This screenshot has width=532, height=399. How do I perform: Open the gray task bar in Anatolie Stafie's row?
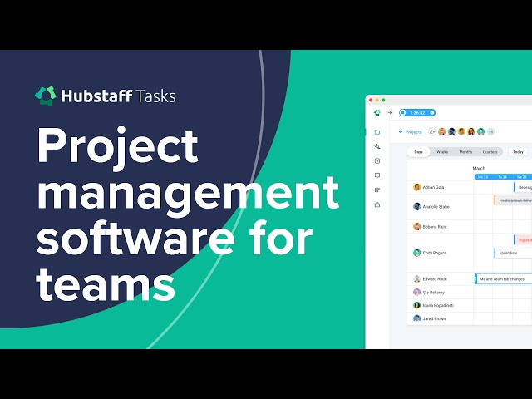click(x=513, y=200)
